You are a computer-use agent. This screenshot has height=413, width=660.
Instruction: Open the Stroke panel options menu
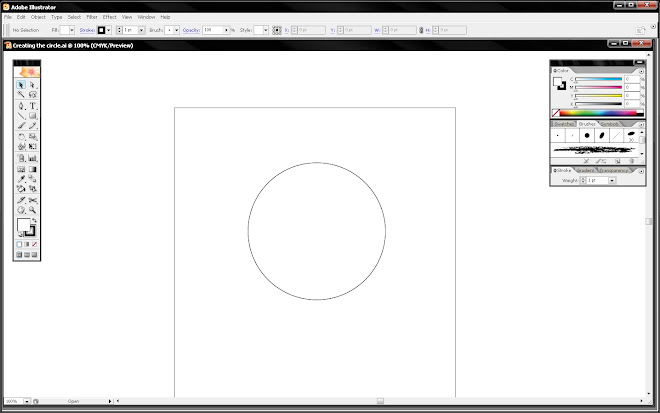(641, 171)
